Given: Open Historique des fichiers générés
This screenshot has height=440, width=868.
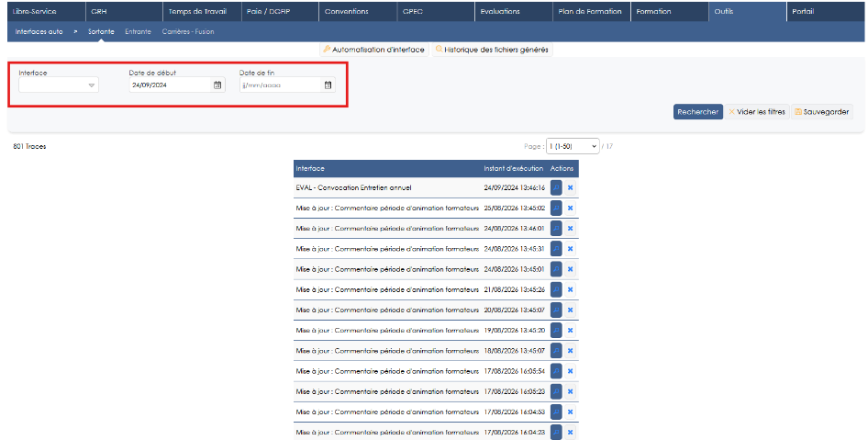Looking at the screenshot, I should pyautogui.click(x=492, y=50).
